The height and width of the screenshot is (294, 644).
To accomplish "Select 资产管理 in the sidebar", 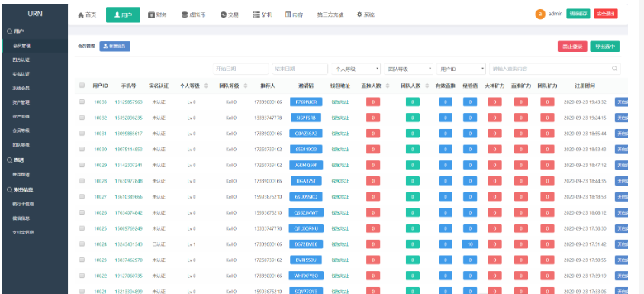I will click(x=21, y=102).
